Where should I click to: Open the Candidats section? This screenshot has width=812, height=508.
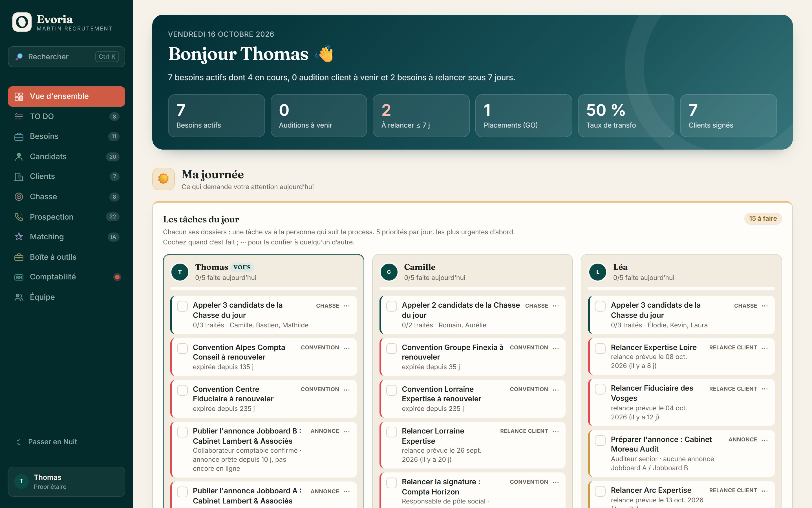coord(67,157)
